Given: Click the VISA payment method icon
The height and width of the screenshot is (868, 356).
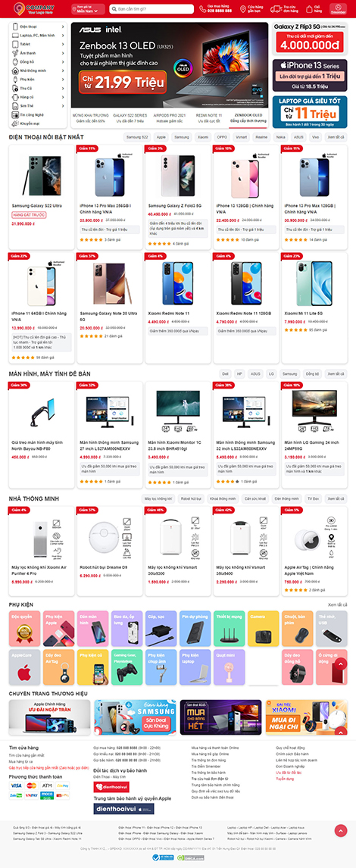Looking at the screenshot, I should (16, 785).
